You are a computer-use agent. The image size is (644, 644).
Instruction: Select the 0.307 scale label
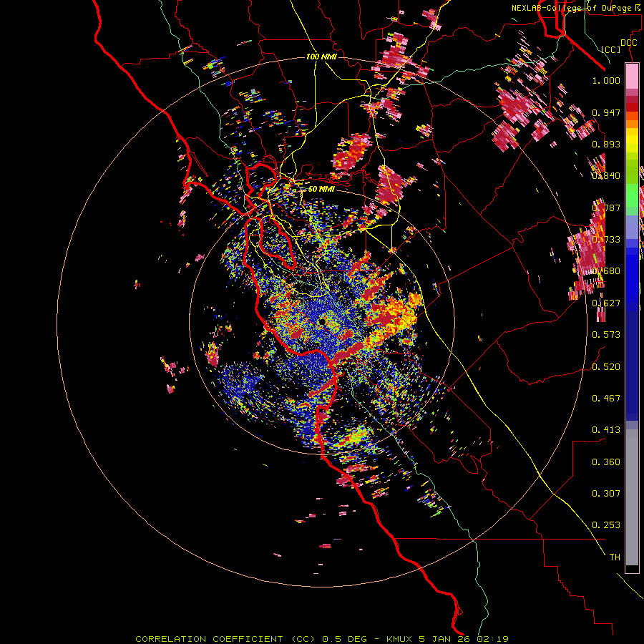click(x=606, y=493)
